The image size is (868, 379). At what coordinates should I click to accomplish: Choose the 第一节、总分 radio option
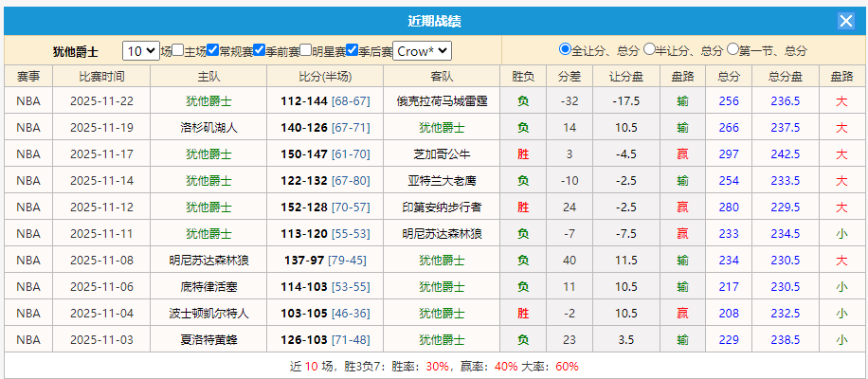732,49
